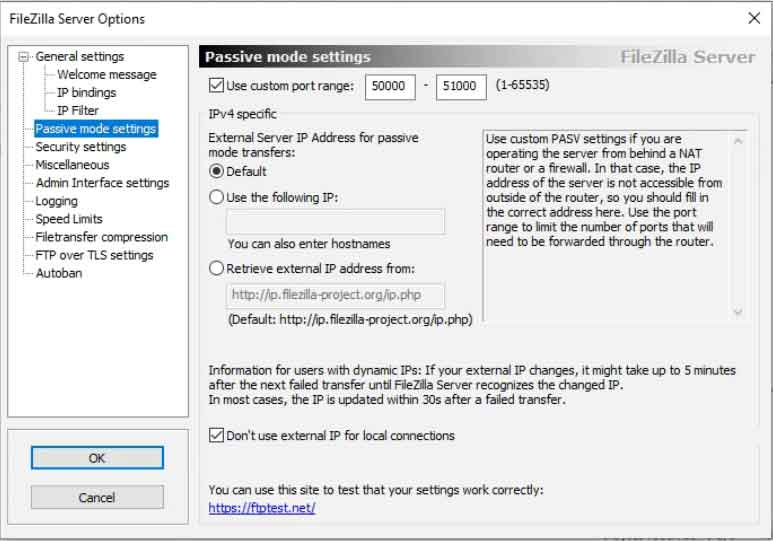Click the 'Passive mode settings' header title
The image size is (773, 541).
click(x=287, y=57)
